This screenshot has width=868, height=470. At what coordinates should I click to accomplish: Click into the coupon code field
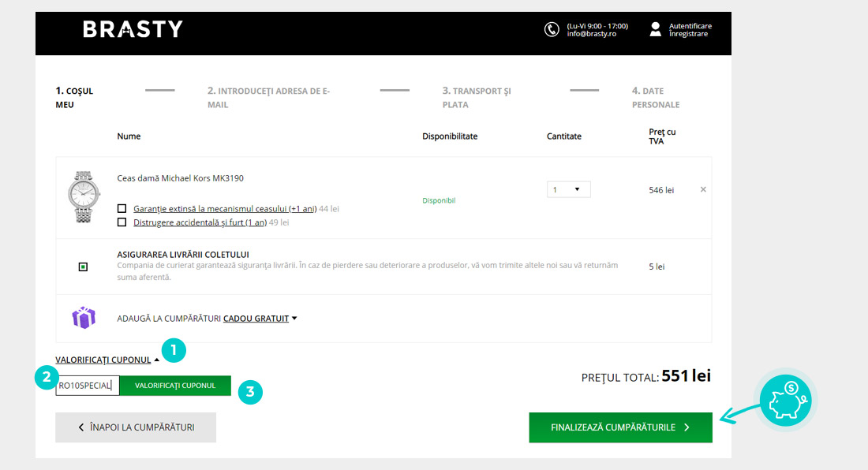[x=88, y=386]
